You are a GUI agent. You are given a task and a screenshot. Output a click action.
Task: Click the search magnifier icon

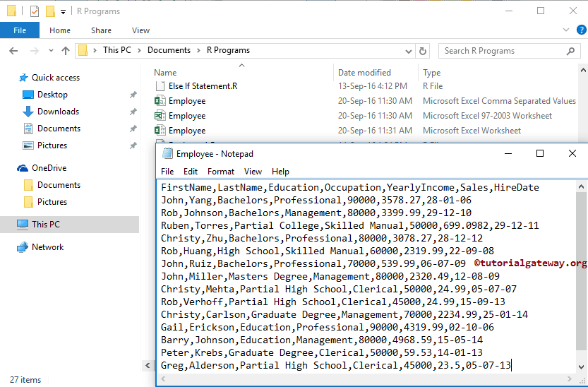[571, 51]
